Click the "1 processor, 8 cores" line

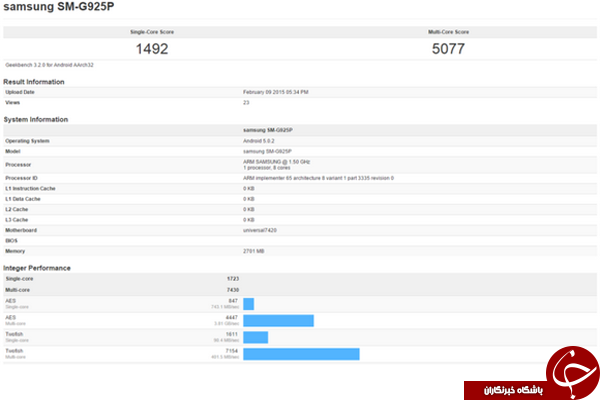(x=266, y=168)
